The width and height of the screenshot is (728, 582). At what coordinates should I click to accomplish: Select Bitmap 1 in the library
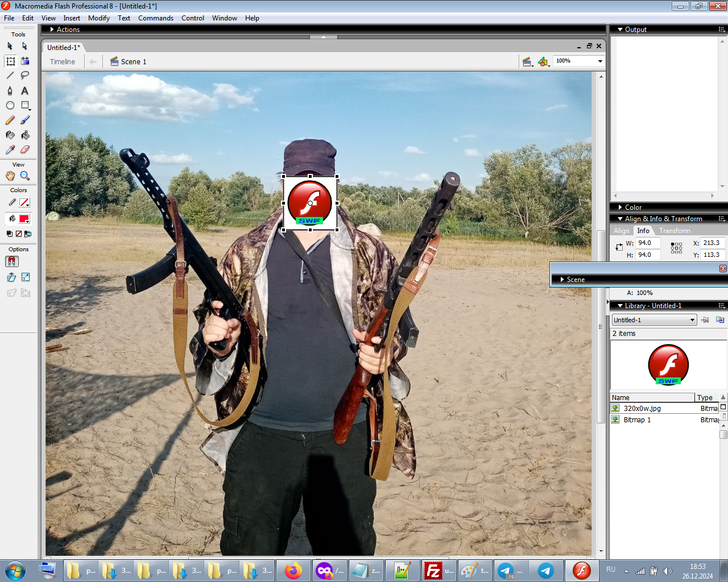click(x=664, y=420)
